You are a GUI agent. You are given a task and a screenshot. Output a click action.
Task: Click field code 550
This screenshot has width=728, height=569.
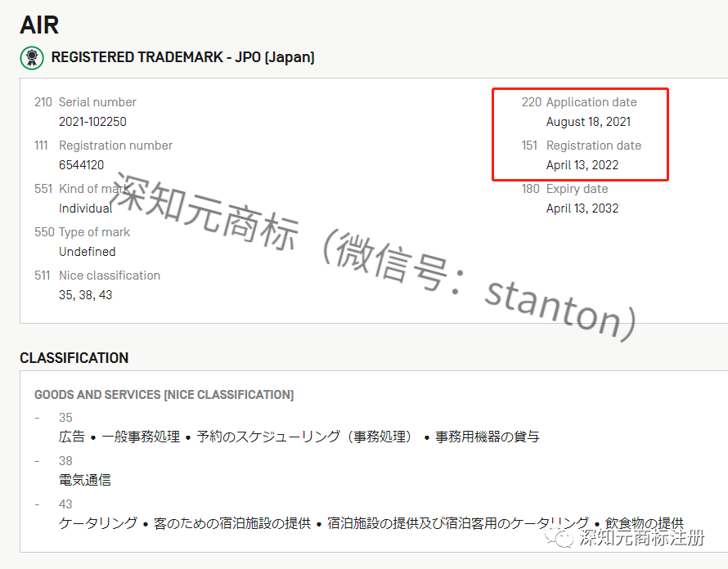44,232
